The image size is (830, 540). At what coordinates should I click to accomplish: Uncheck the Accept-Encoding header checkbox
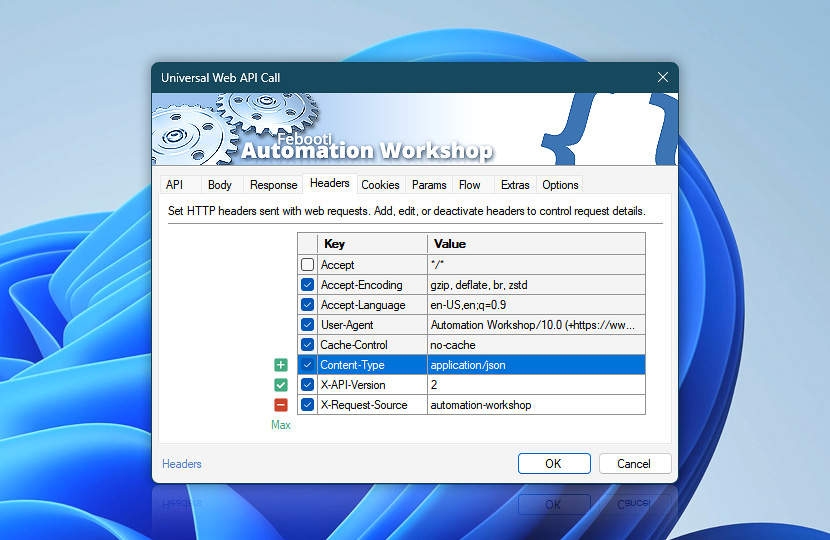pyautogui.click(x=307, y=284)
